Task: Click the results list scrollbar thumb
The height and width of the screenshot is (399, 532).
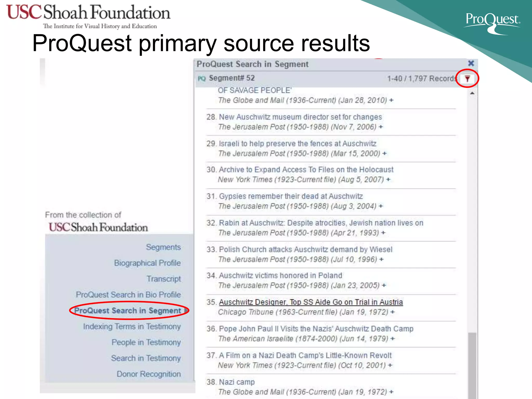Action: tap(472, 365)
